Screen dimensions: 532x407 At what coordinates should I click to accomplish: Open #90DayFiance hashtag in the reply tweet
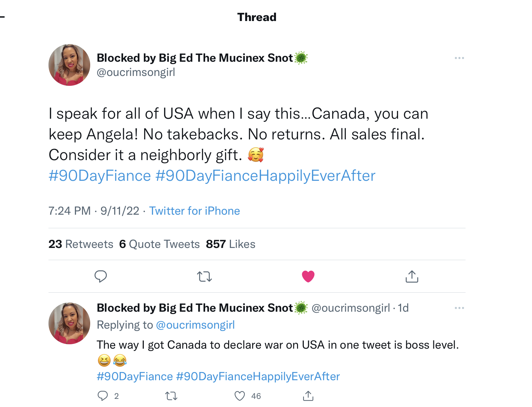pos(135,376)
